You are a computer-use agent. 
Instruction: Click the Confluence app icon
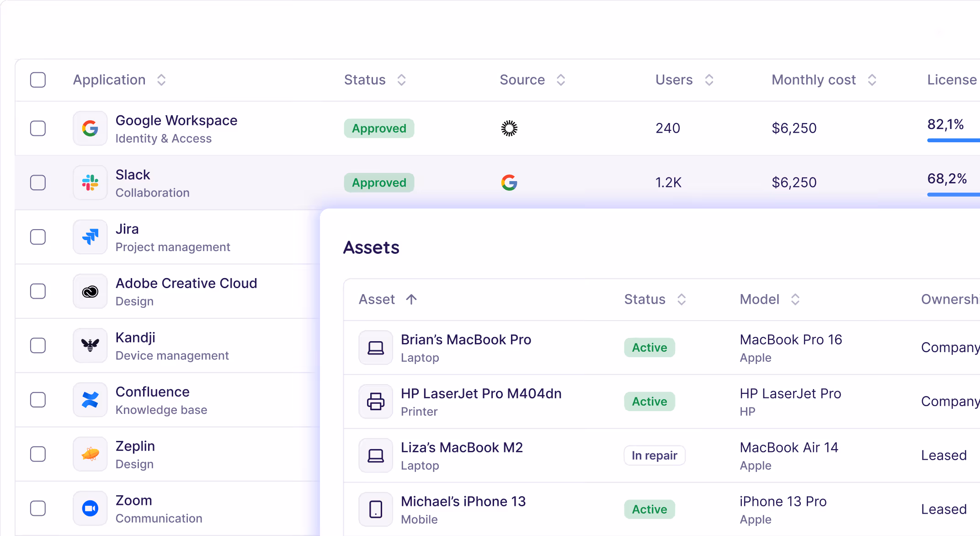click(90, 400)
